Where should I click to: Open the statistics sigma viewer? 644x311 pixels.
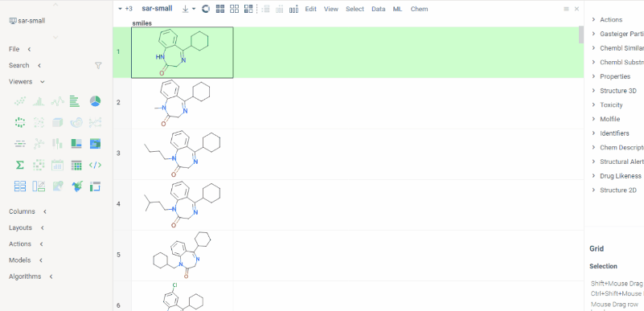[x=20, y=165]
